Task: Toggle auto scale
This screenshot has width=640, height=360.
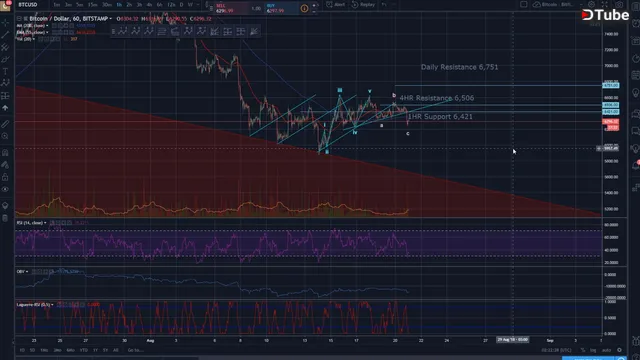Action: click(607, 350)
